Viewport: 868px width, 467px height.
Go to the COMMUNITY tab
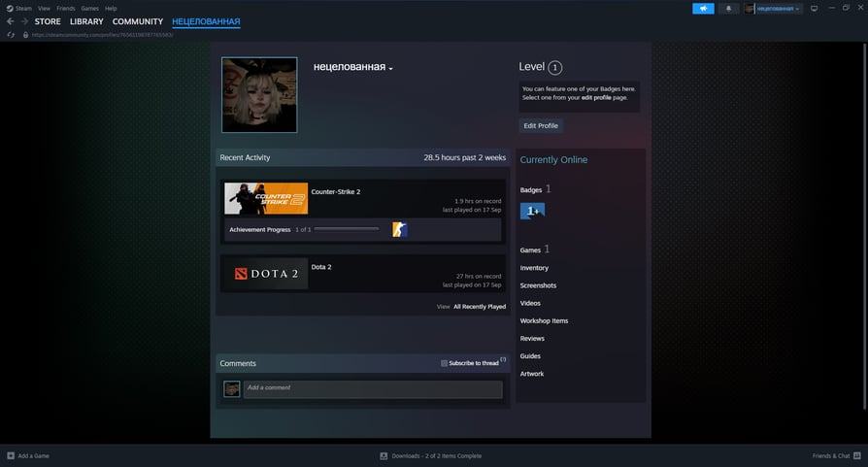point(138,21)
